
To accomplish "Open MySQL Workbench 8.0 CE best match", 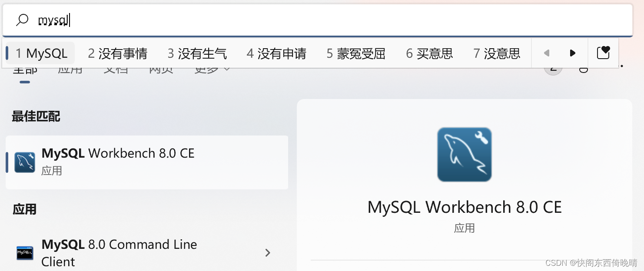I will click(x=147, y=162).
